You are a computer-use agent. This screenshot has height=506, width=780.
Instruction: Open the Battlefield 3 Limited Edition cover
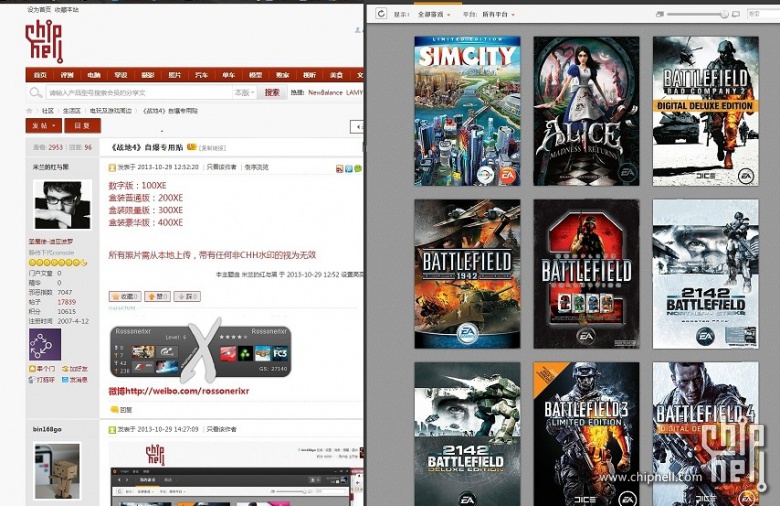[x=586, y=434]
